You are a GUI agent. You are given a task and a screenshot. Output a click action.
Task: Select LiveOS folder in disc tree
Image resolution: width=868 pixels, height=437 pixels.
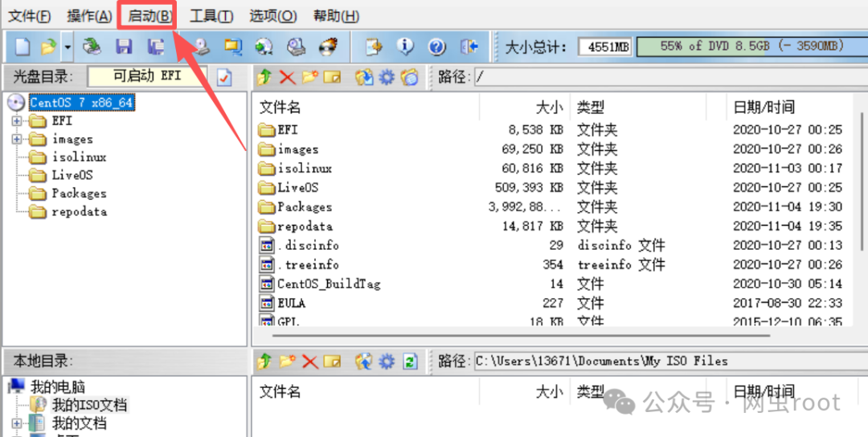pyautogui.click(x=72, y=175)
